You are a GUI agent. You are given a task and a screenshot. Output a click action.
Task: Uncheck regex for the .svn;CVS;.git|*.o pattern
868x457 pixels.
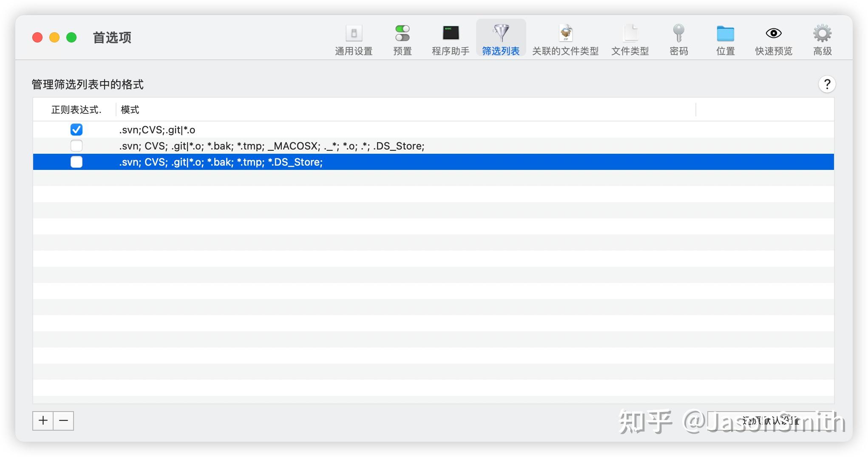click(77, 130)
